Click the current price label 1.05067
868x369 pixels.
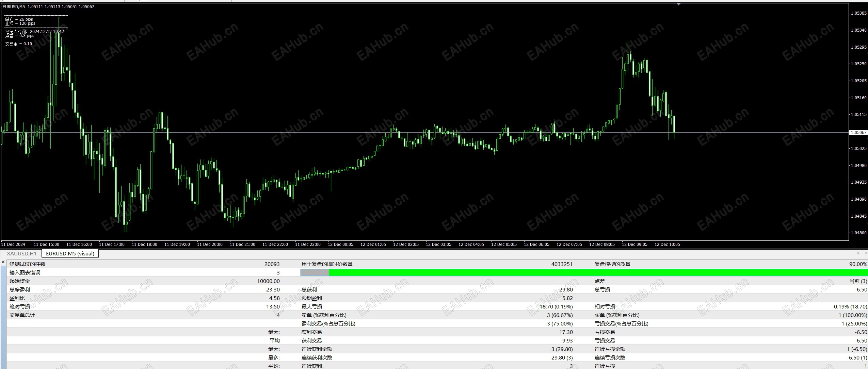(858, 132)
